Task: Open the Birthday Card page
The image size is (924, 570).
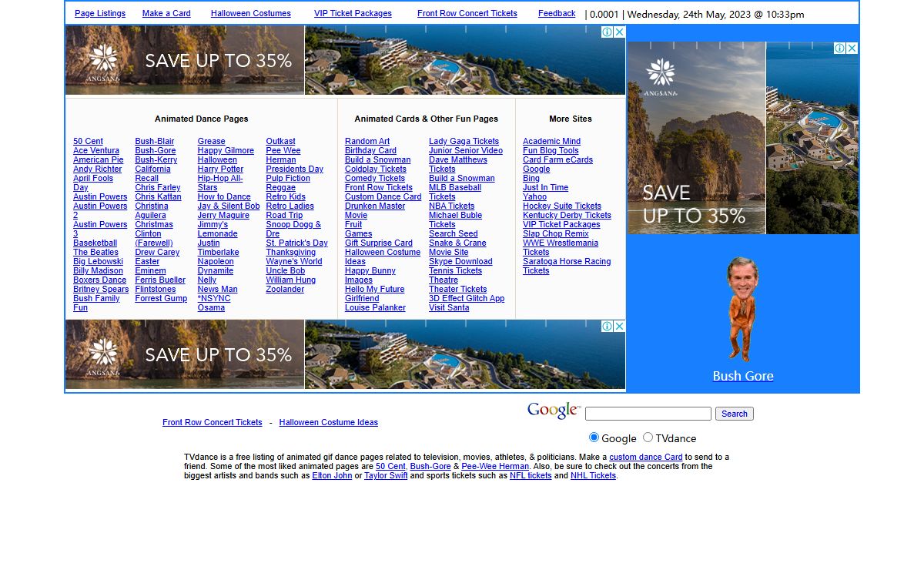Action: pos(370,150)
